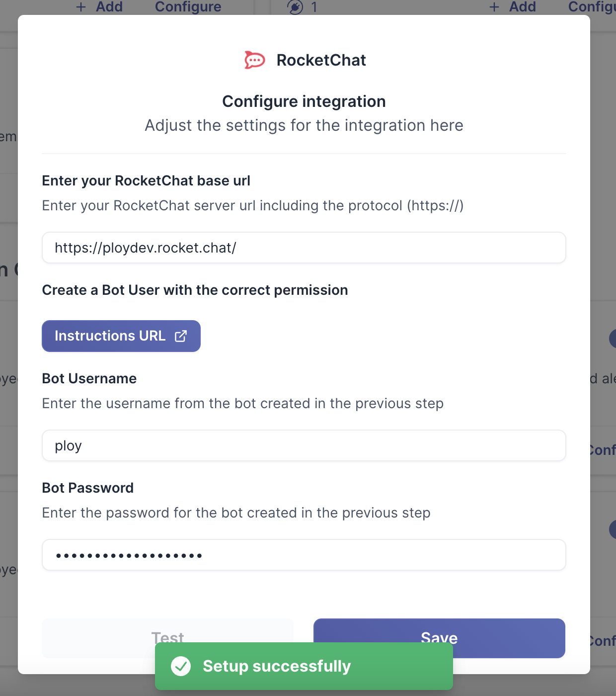Open the Instructions URL text label

click(110, 336)
